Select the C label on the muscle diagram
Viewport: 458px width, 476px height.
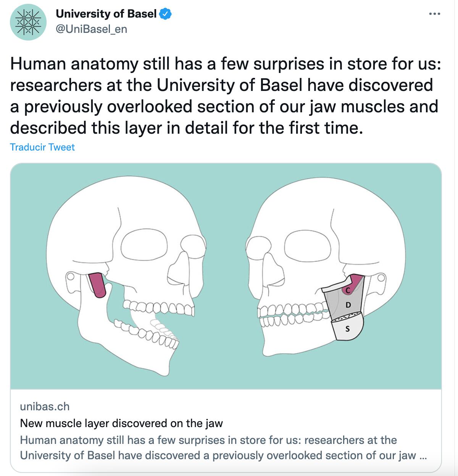[x=347, y=291]
